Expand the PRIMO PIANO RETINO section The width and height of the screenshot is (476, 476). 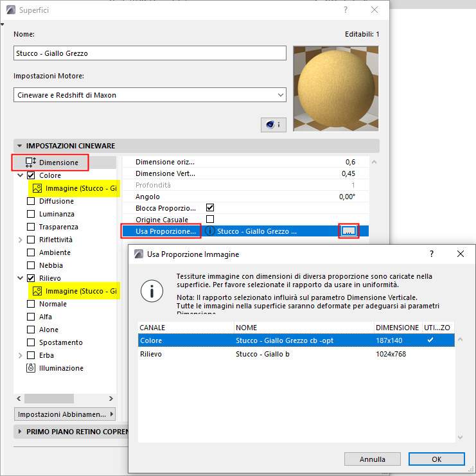20,432
